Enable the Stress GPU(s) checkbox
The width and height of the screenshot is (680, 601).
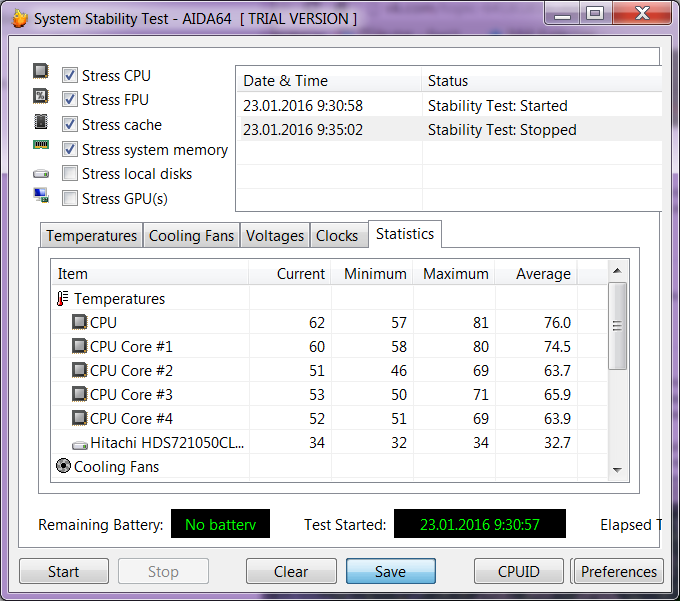pyautogui.click(x=70, y=199)
